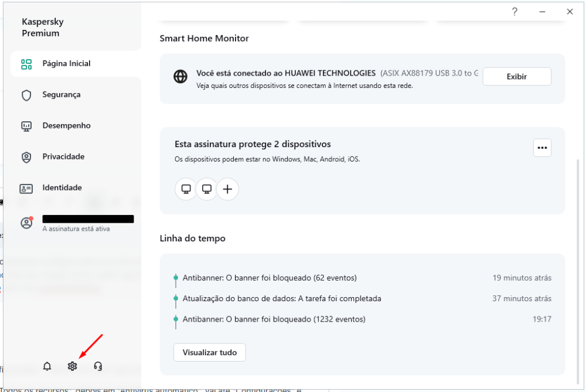Click the Linha do tempo heading
The width and height of the screenshot is (586, 392).
click(192, 238)
